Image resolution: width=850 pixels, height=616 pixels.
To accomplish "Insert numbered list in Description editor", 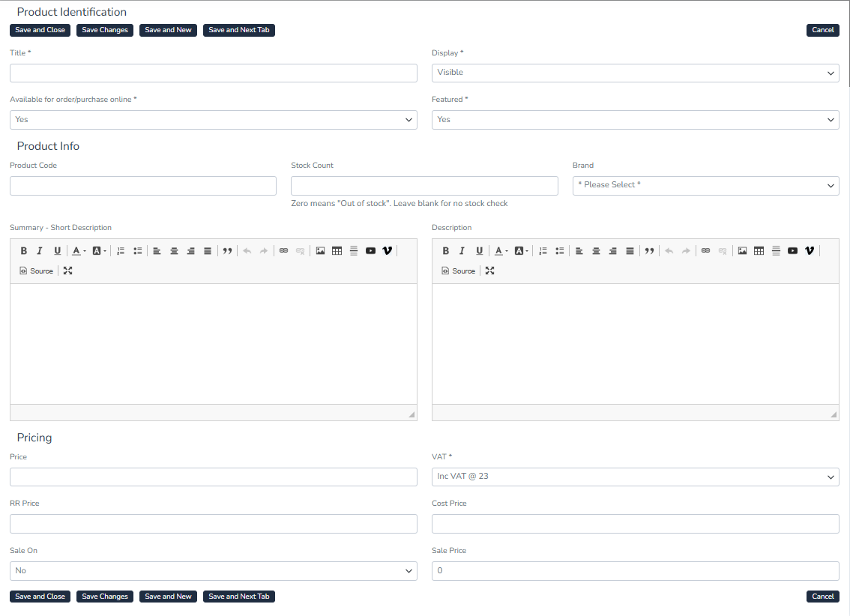I will point(543,251).
